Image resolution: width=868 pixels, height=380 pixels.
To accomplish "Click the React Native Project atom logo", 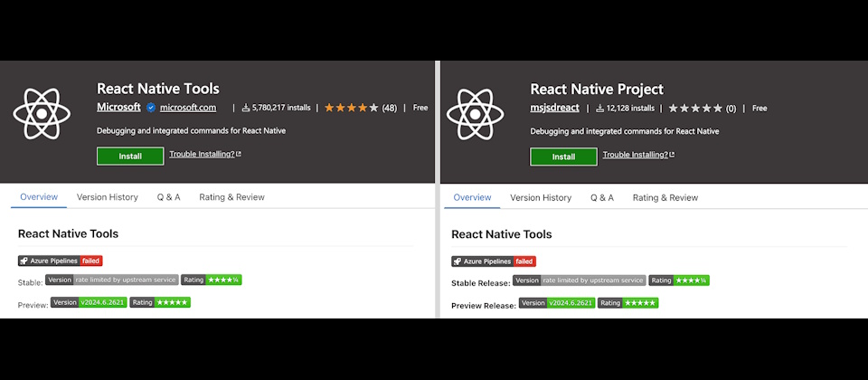I will [476, 113].
